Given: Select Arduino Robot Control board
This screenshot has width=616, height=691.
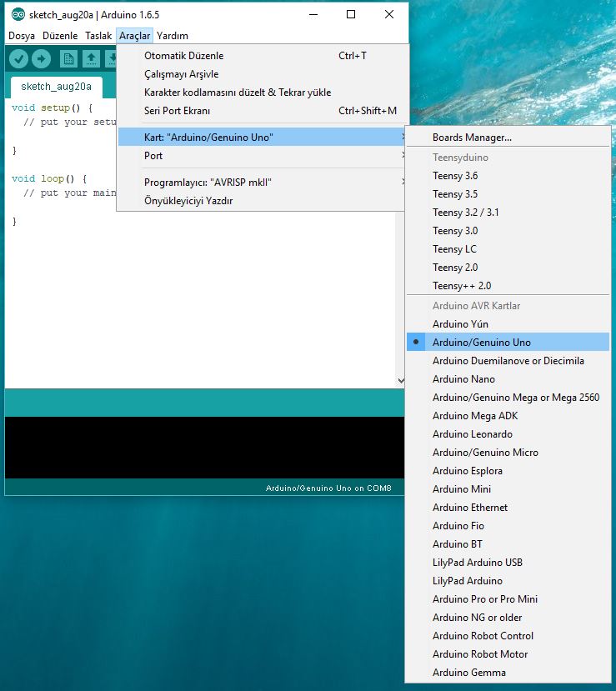Looking at the screenshot, I should click(508, 636).
